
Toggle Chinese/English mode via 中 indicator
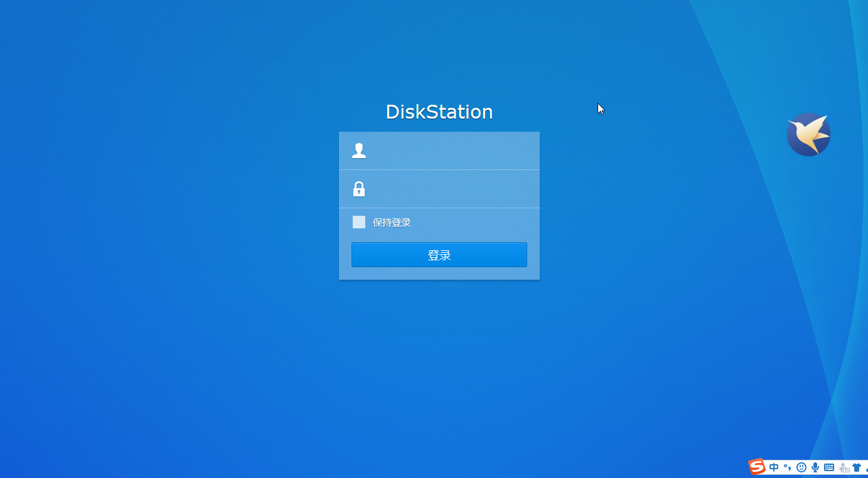(774, 467)
